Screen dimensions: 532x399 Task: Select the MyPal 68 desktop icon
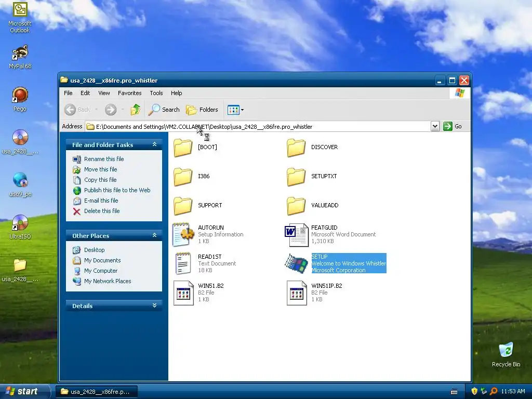20,52
